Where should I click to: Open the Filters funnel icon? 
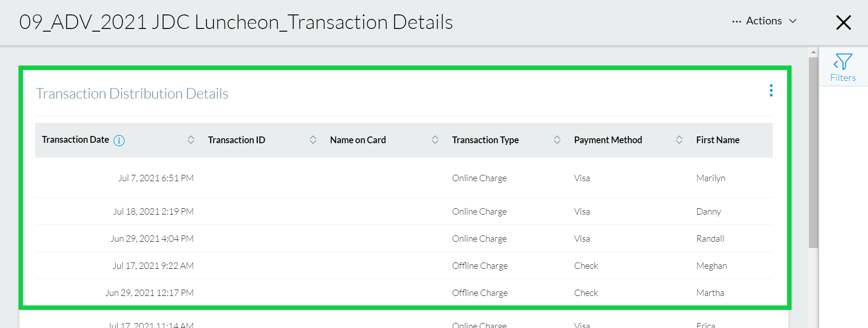(843, 62)
